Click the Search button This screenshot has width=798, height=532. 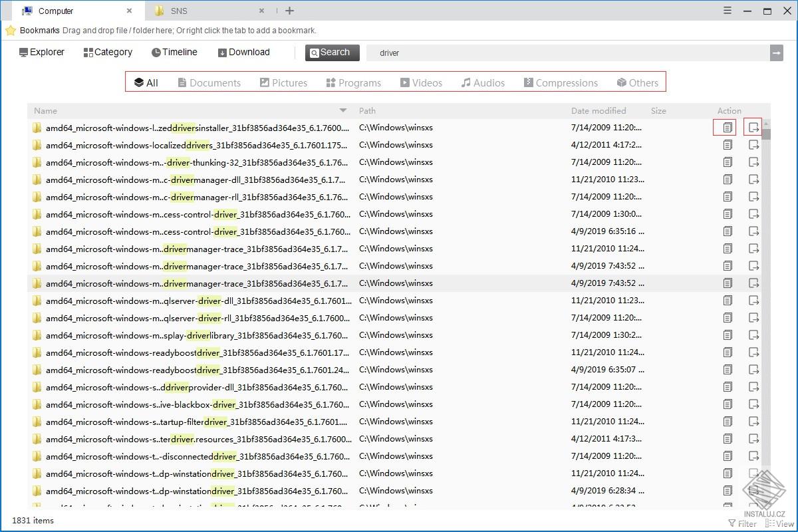332,53
